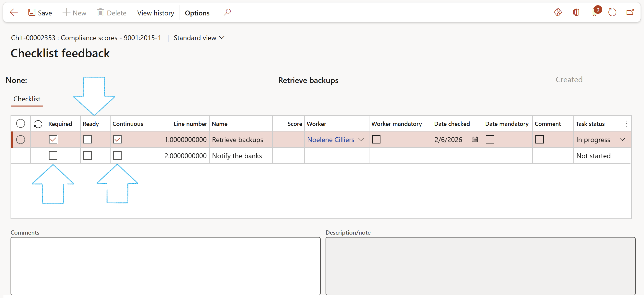Click the diamond personalization icon
644x298 pixels.
click(x=558, y=12)
